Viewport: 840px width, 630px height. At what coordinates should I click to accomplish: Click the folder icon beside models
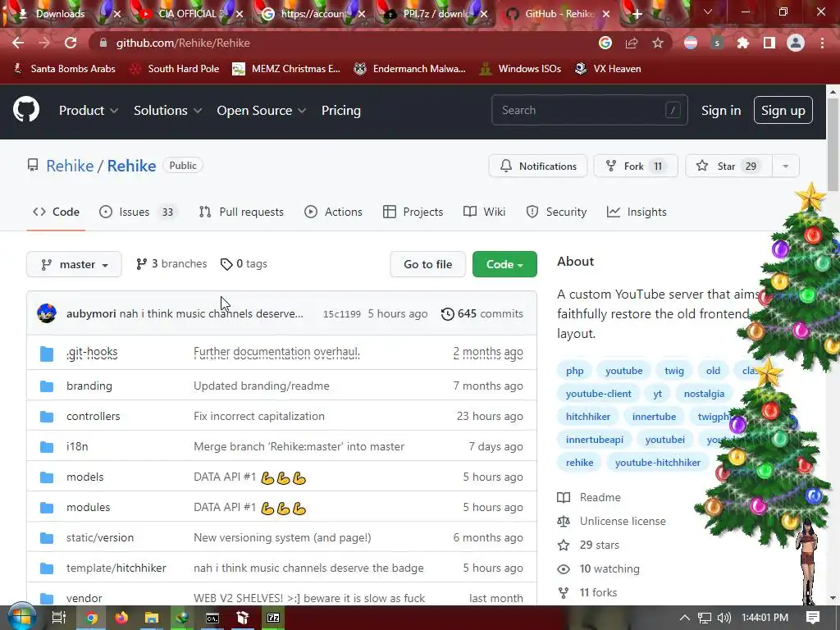(x=47, y=477)
